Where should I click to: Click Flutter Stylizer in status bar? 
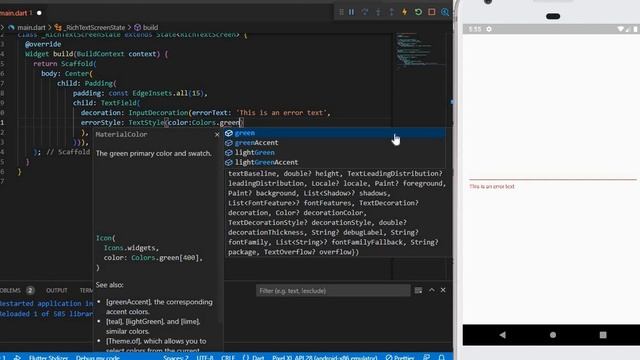[x=48, y=357]
